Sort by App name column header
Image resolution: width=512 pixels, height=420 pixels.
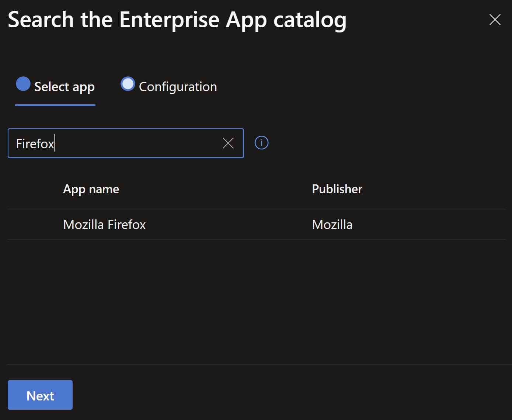point(91,189)
